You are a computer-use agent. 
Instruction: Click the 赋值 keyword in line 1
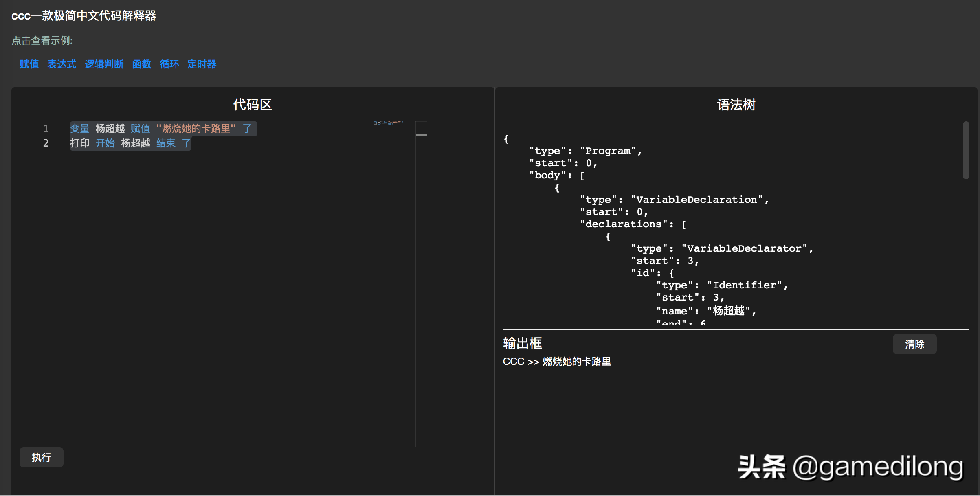(x=141, y=129)
